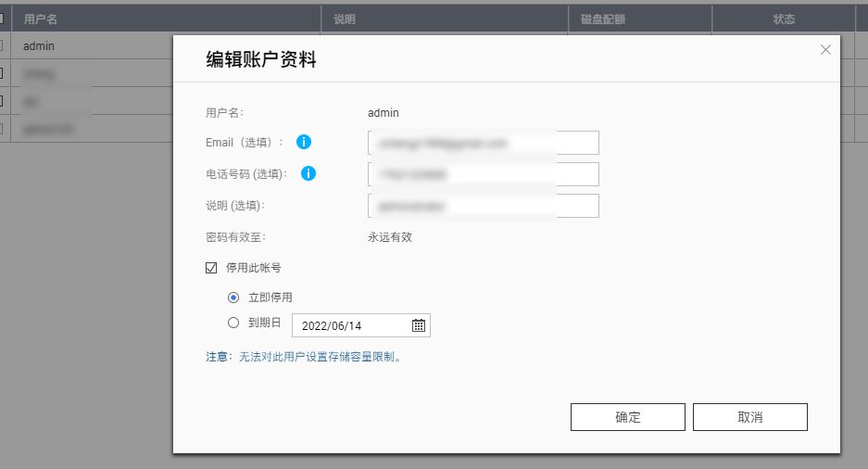The height and width of the screenshot is (469, 868).
Task: Tick the select-all checkbox in table header
Action: pos(1,19)
